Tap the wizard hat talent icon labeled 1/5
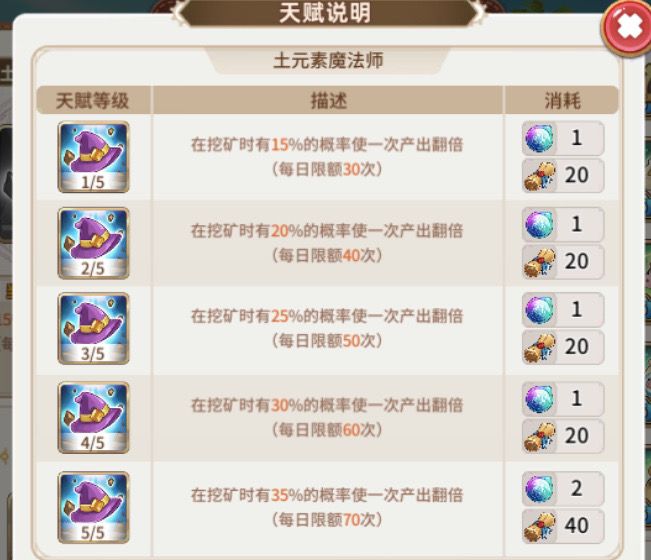The image size is (651, 560). [93, 157]
